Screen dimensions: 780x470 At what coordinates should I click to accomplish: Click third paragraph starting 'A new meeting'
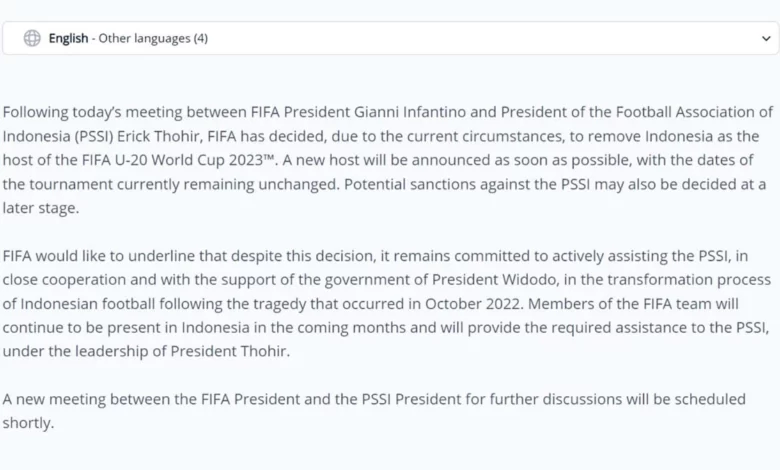click(374, 411)
